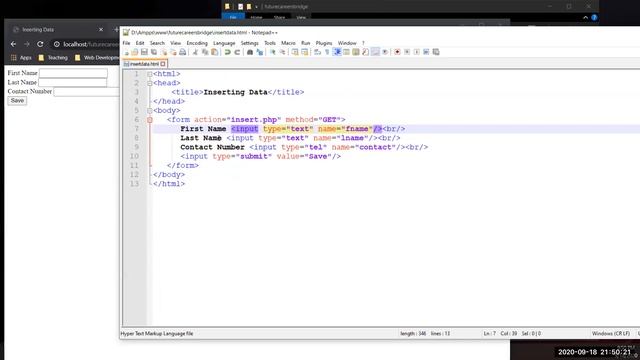Toggle the file monitoring eye icon
The width and height of the screenshot is (640, 360).
385,52
